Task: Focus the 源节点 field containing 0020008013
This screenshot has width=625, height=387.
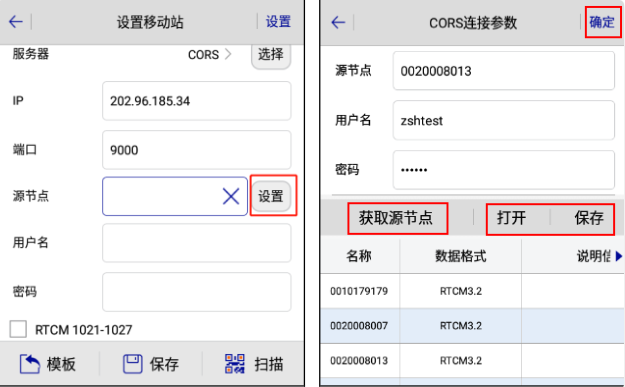Action: [x=503, y=71]
